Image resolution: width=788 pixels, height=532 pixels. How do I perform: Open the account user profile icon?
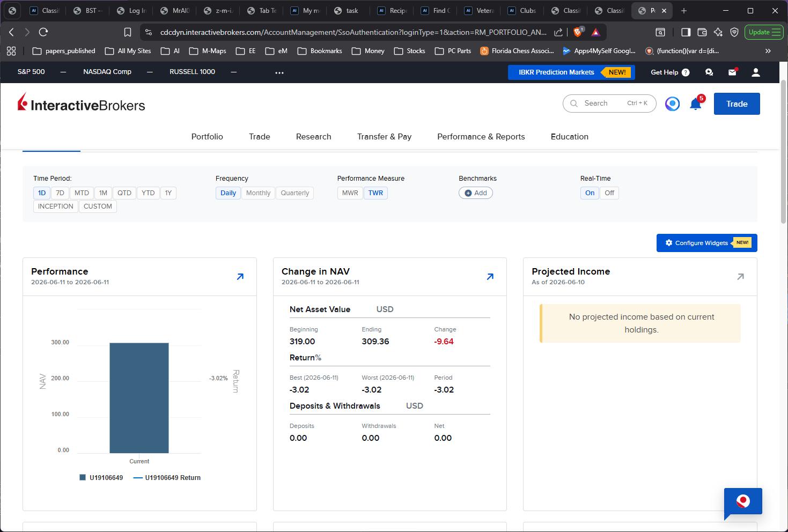[x=756, y=72]
